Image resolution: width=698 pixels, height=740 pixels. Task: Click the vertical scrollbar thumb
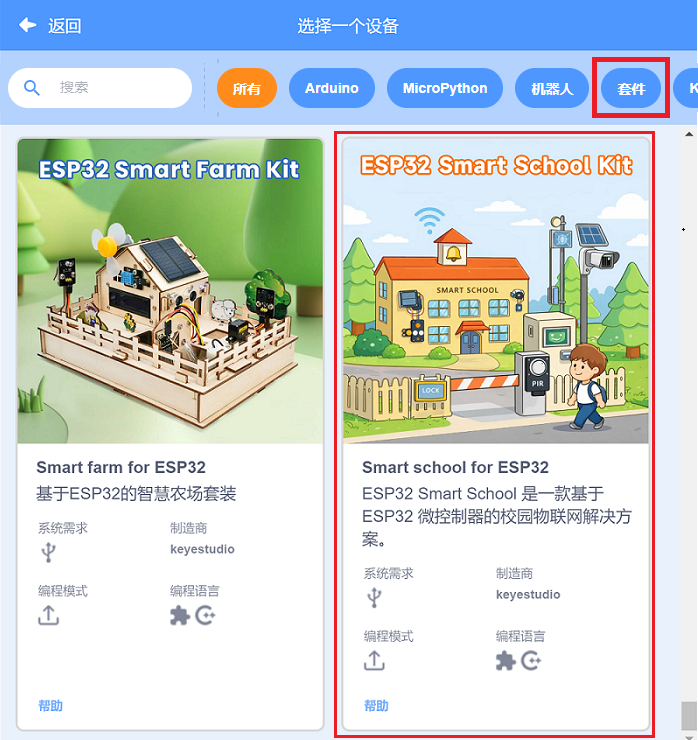[689, 715]
